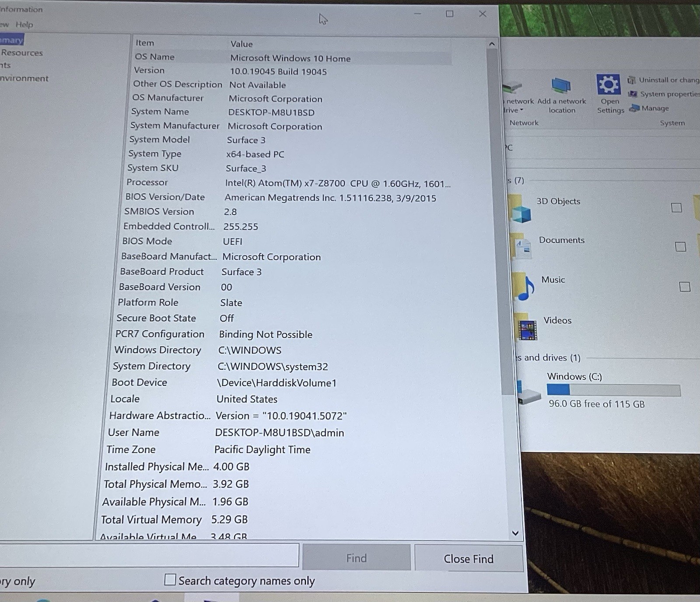Select the Secure Boot State row label
This screenshot has height=602, width=700.
point(156,318)
